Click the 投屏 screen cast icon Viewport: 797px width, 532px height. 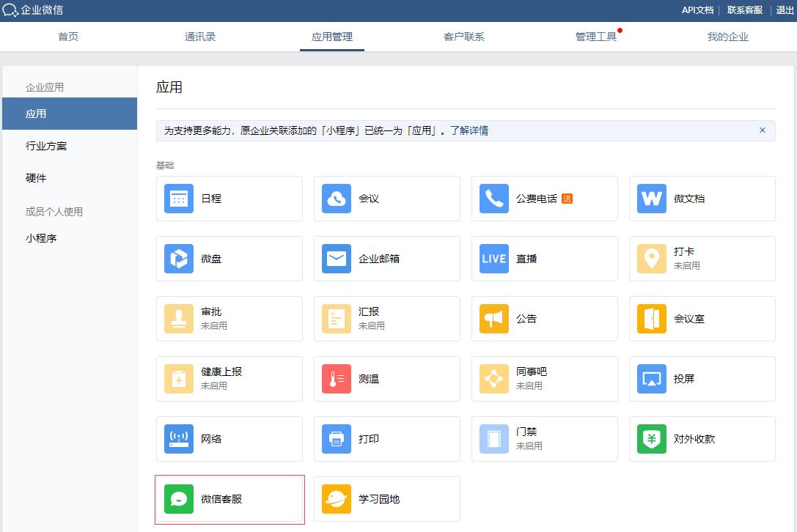pyautogui.click(x=652, y=379)
